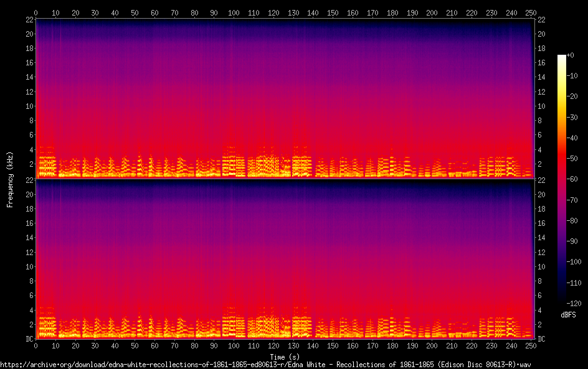Click "130" on the bottom time axis

click(293, 346)
